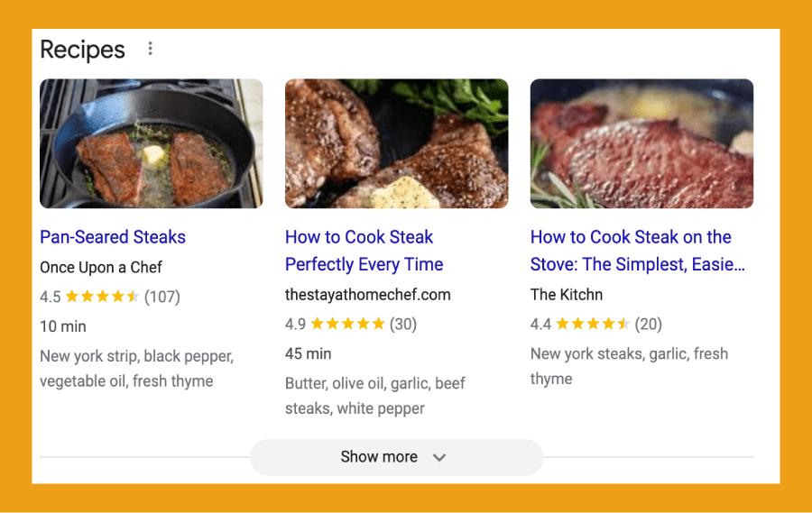Click thestayathomechef.com source text
The image size is (812, 513).
coord(367,294)
